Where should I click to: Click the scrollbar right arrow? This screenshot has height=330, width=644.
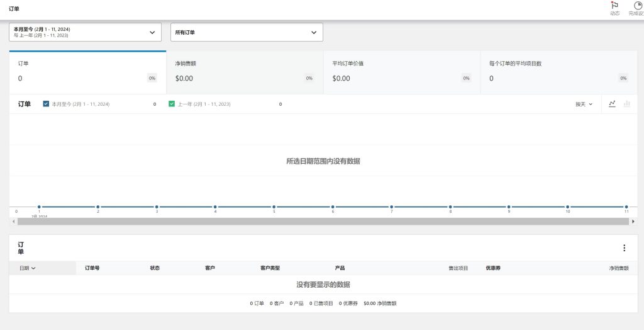pyautogui.click(x=633, y=222)
